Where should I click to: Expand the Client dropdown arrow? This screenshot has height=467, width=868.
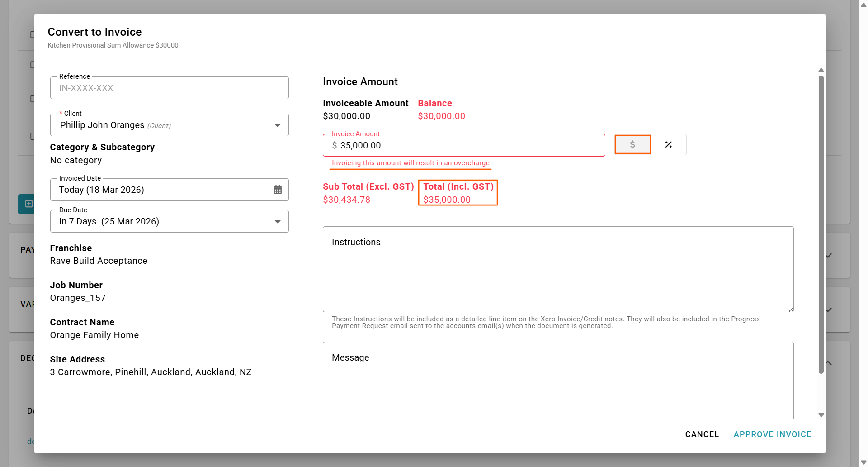point(278,125)
